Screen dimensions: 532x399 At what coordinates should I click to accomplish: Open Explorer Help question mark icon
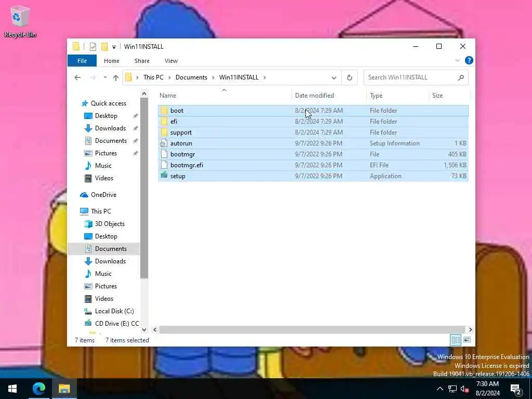[469, 60]
